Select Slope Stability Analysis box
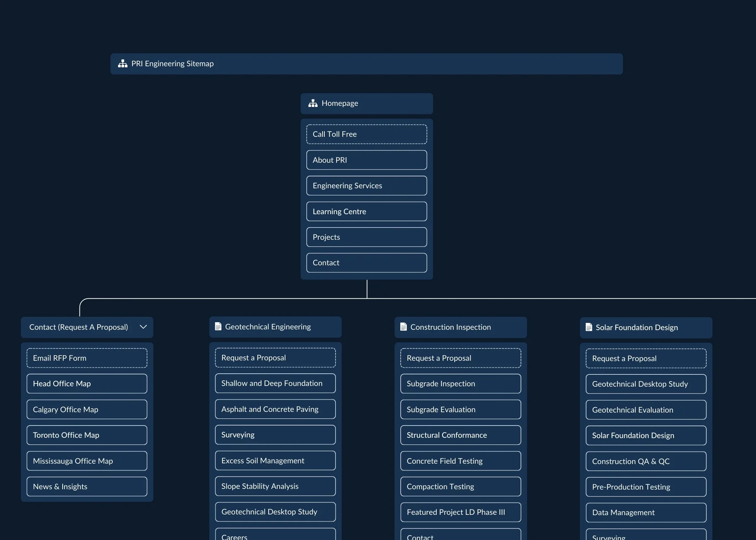 [x=275, y=486]
